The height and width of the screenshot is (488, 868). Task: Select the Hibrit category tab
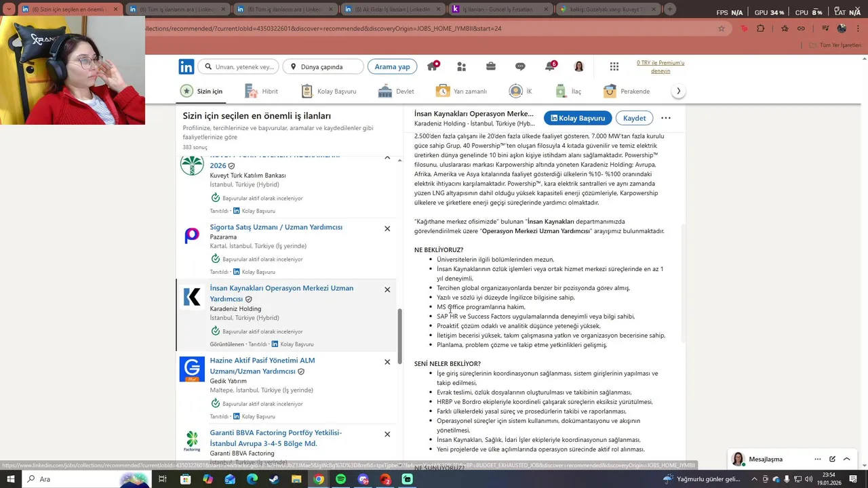(261, 91)
